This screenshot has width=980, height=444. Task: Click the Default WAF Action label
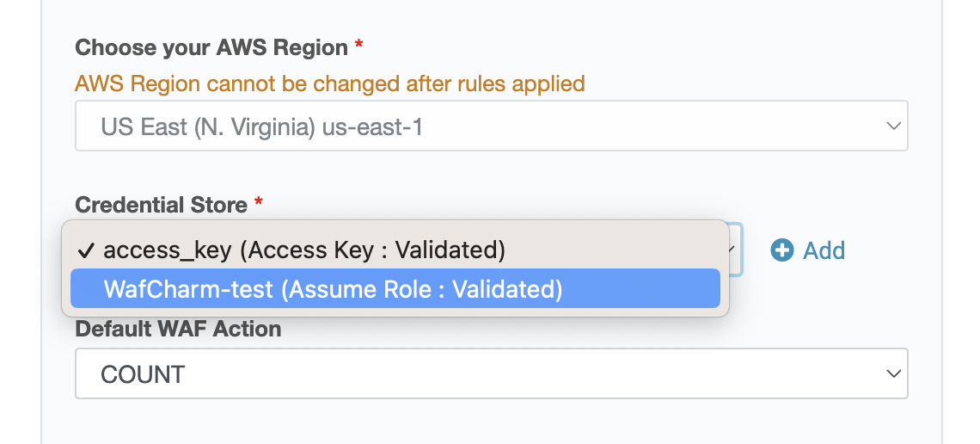pyautogui.click(x=178, y=329)
